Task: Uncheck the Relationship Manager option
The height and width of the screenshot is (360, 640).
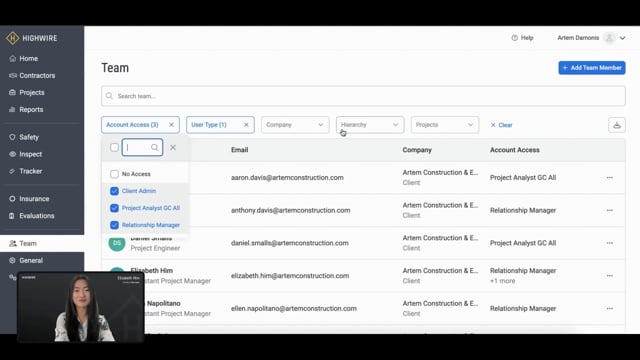Action: [x=114, y=225]
